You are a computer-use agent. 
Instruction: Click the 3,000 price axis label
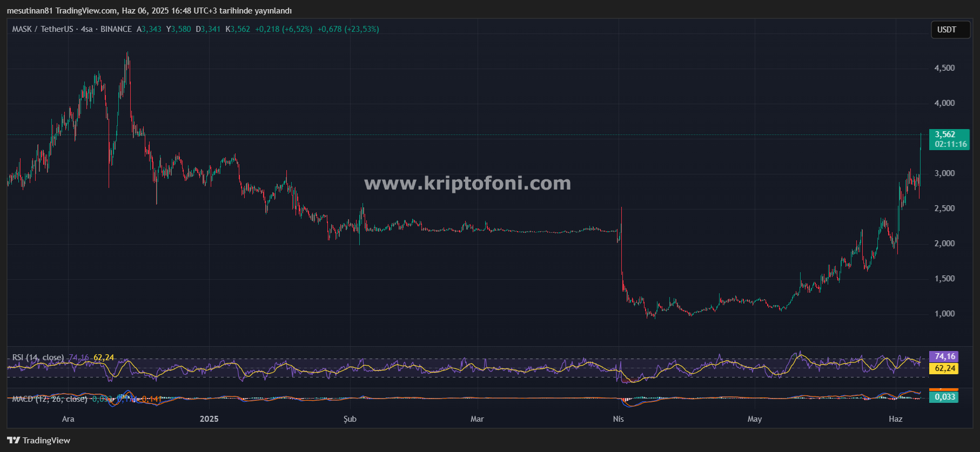coord(945,173)
